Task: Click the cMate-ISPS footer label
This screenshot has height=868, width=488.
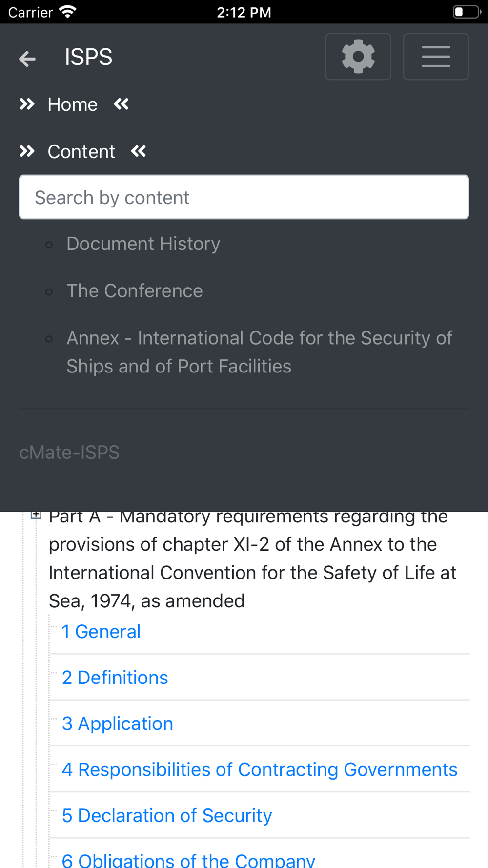Action: [x=69, y=453]
